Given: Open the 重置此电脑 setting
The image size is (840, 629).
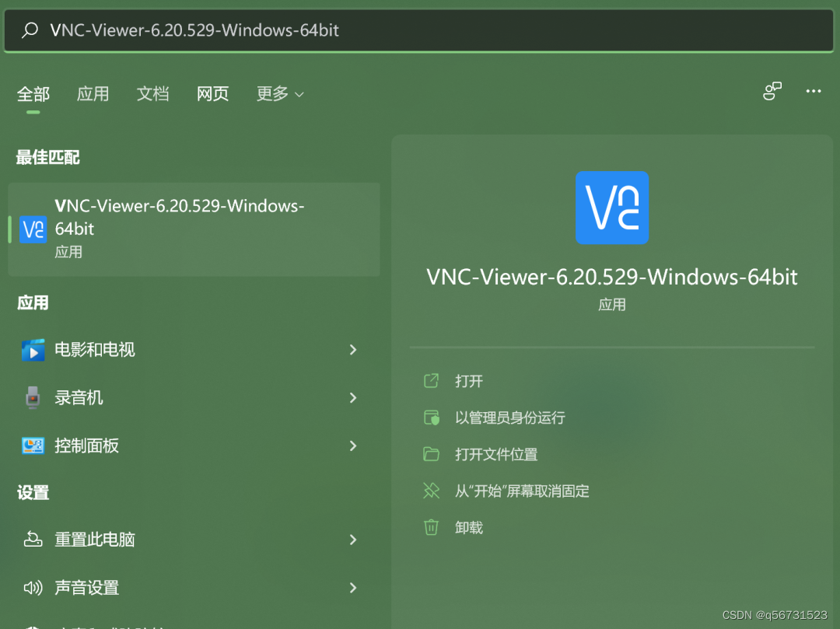Looking at the screenshot, I should pyautogui.click(x=194, y=539).
